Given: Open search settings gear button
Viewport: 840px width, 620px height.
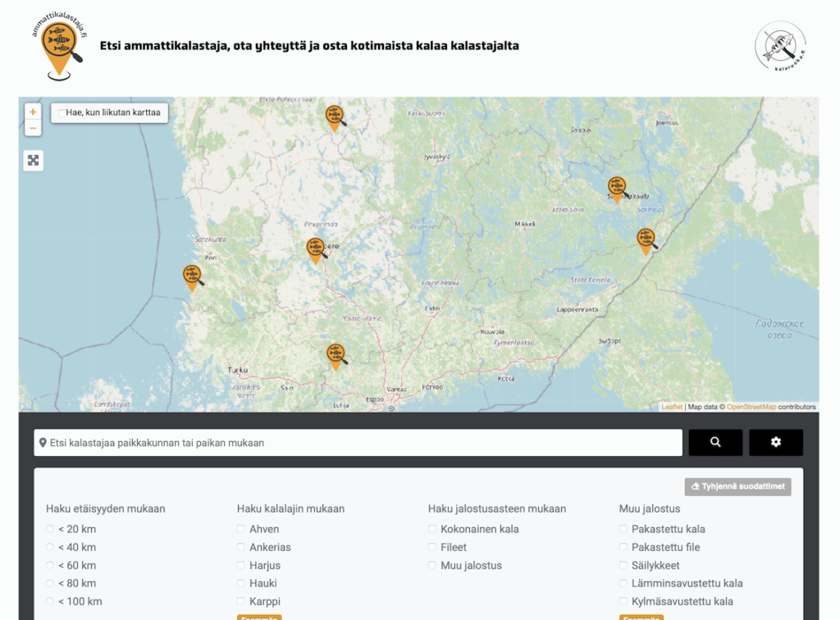Looking at the screenshot, I should coord(776,442).
